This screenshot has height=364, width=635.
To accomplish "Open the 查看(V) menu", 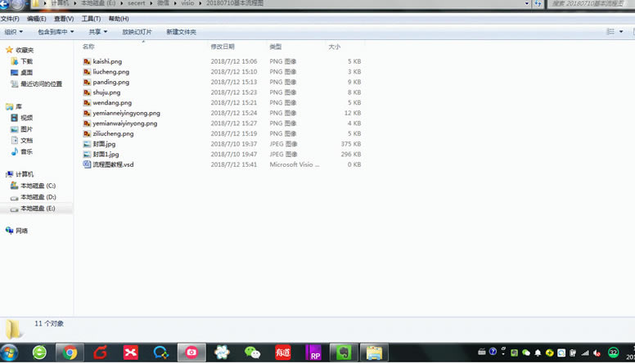I will tap(64, 19).
